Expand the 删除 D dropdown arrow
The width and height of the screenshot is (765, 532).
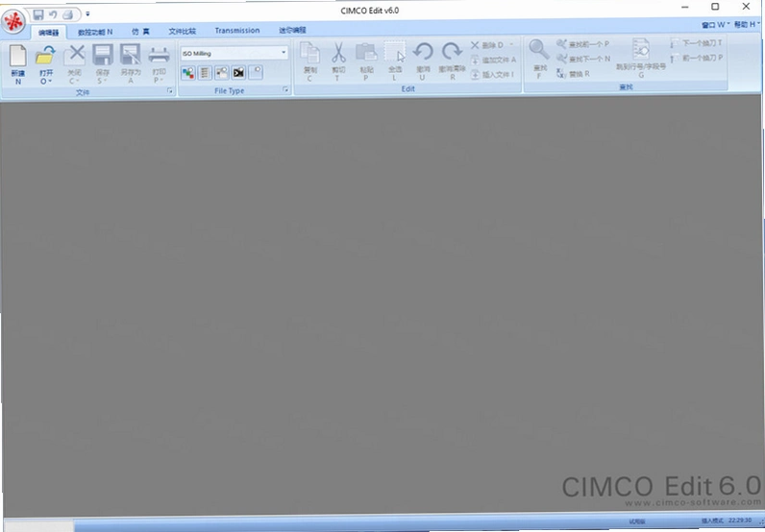point(511,45)
